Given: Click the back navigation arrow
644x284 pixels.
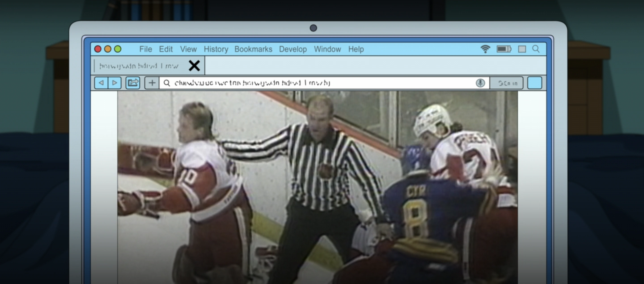Looking at the screenshot, I should (101, 83).
